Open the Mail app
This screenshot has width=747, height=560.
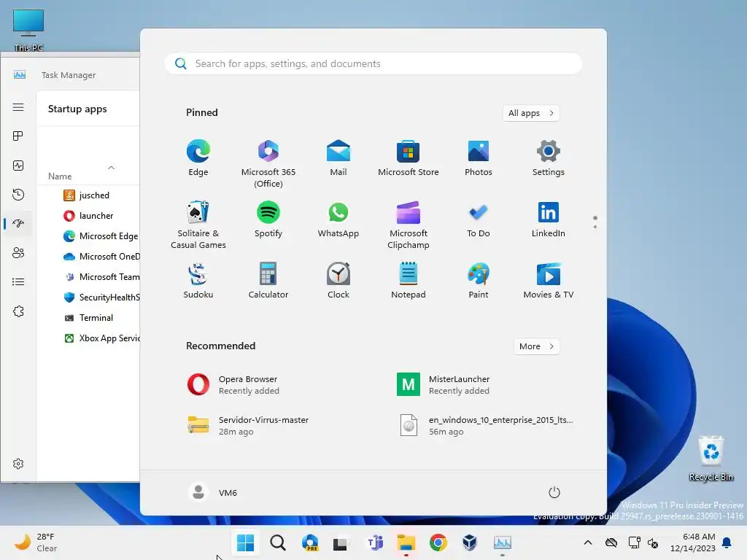338,158
